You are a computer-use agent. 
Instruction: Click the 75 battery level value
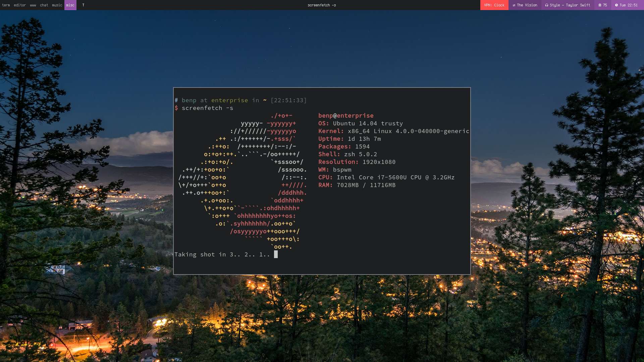605,5
